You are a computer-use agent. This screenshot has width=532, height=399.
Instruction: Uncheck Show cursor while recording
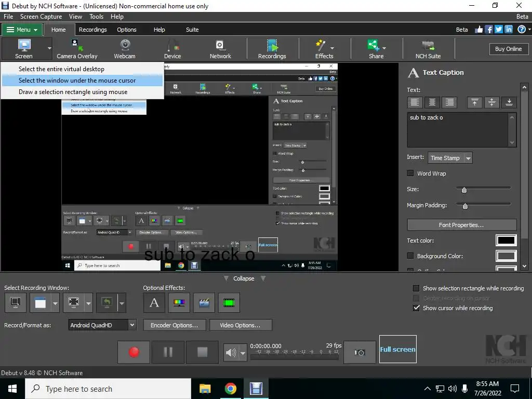pyautogui.click(x=416, y=308)
